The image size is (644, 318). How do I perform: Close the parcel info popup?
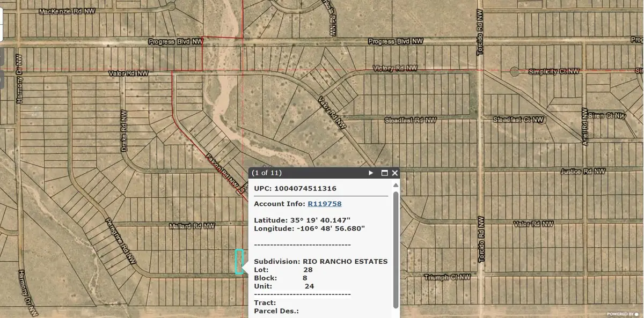[395, 173]
